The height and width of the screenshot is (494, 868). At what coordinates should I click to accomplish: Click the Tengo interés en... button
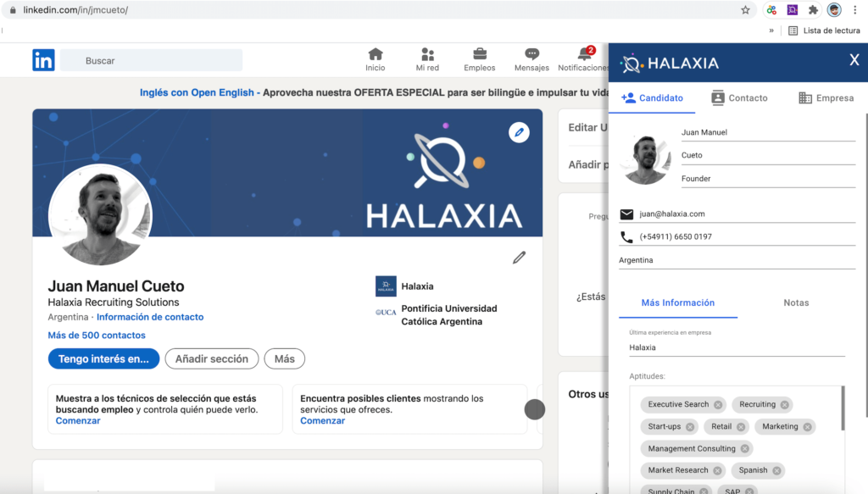click(x=103, y=359)
